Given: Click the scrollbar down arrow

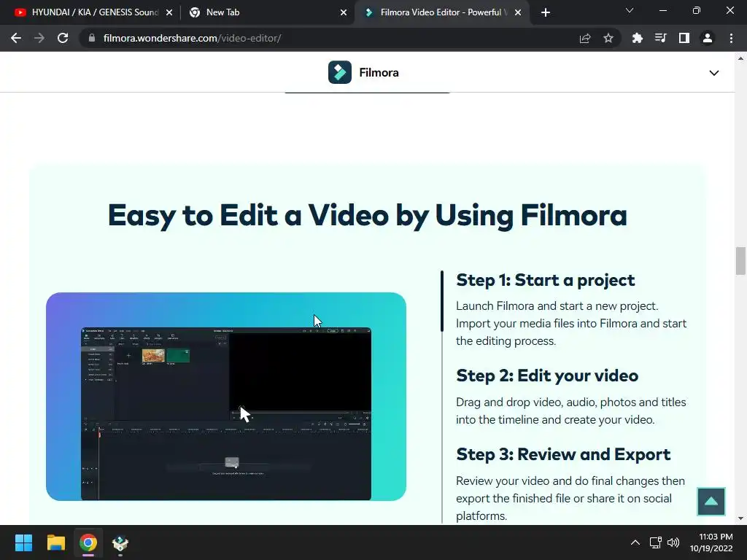Looking at the screenshot, I should point(740,518).
